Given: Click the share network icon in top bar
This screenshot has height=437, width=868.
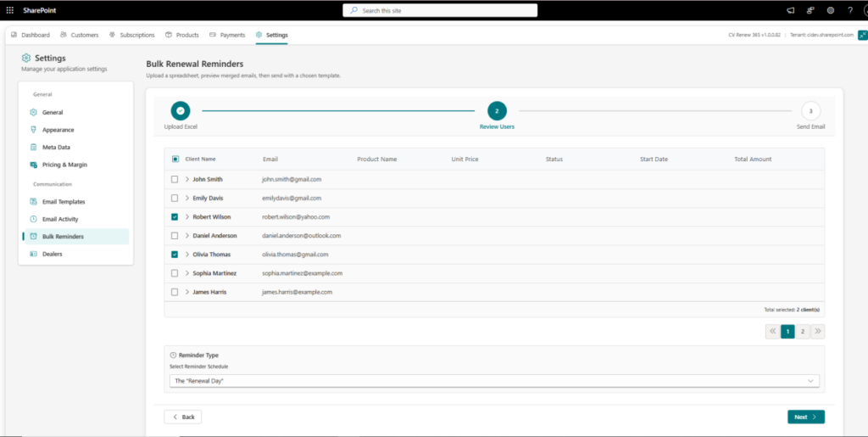Looking at the screenshot, I should pyautogui.click(x=810, y=10).
